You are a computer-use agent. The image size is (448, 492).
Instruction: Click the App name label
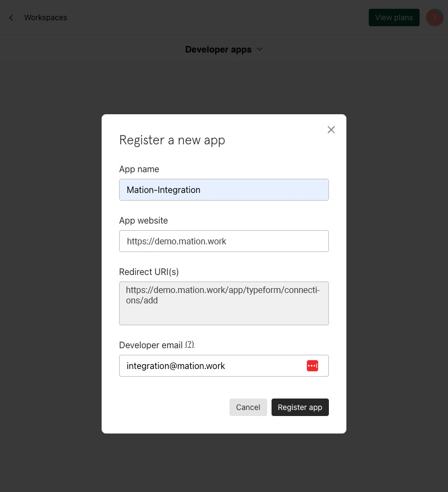coord(139,169)
